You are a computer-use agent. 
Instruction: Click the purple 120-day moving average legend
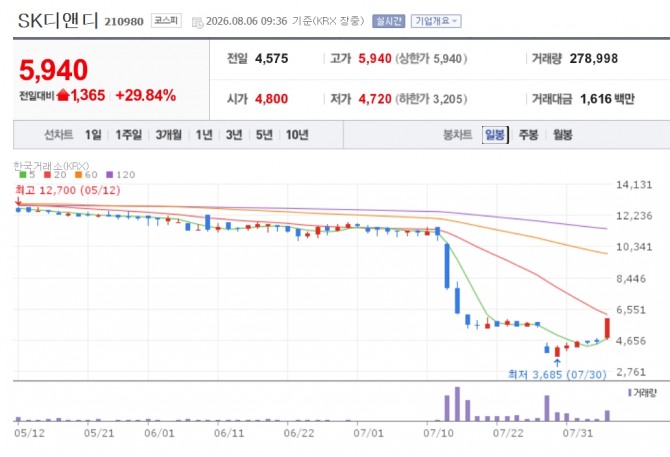pyautogui.click(x=121, y=175)
